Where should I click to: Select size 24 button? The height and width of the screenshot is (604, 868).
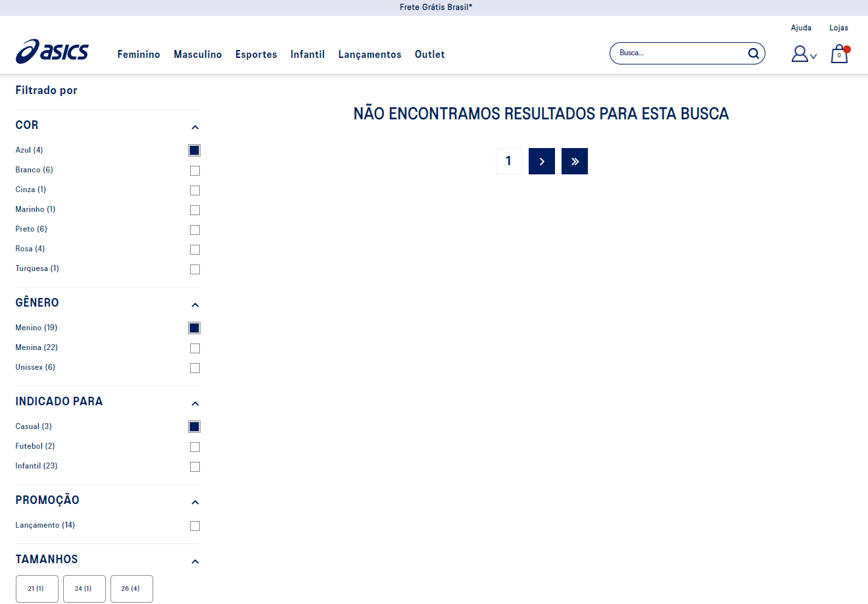tap(84, 589)
